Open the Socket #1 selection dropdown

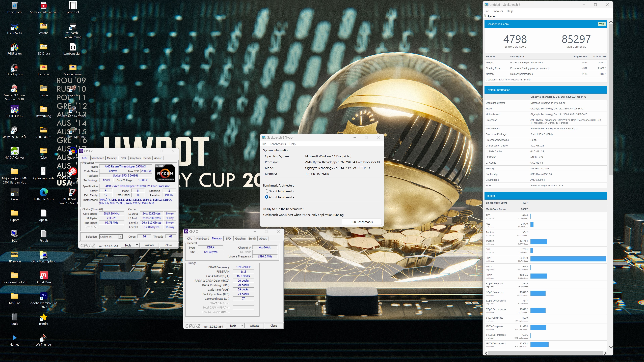coord(111,237)
